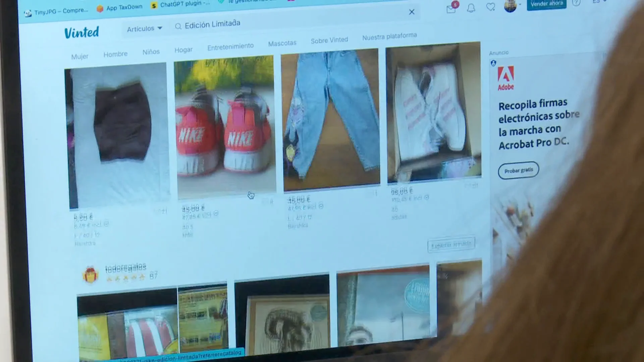Select the Mascotas category tab

pyautogui.click(x=282, y=43)
